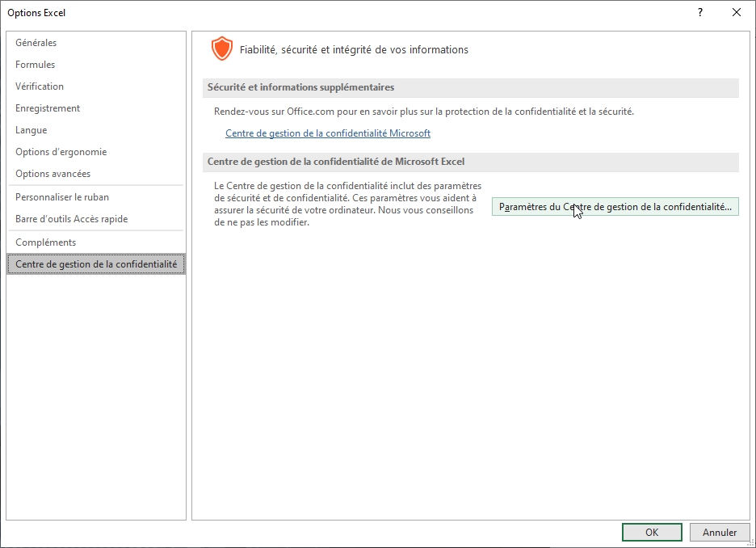Open the Centre de gestion de la confidentialité Microsoft link

tap(327, 133)
